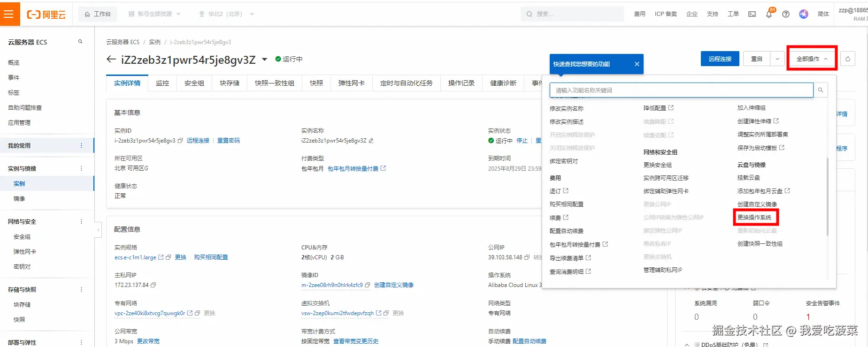Click the Stop instance link

click(522, 141)
